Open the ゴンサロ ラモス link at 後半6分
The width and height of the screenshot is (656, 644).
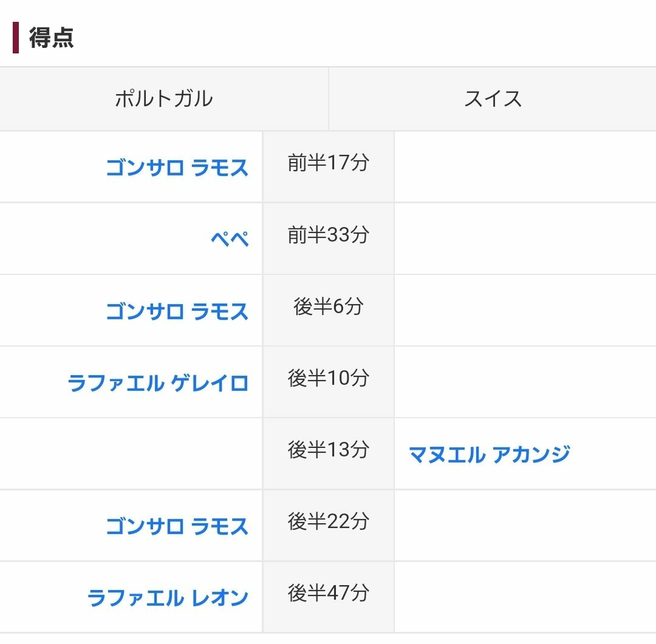(177, 311)
